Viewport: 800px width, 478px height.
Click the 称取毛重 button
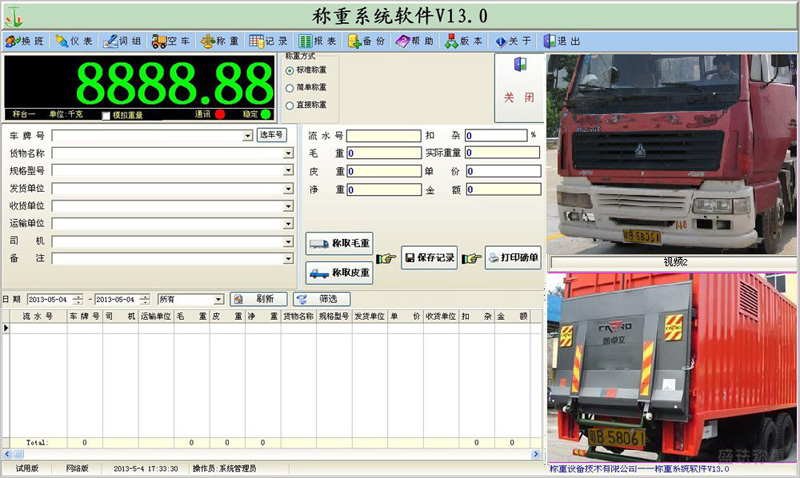pyautogui.click(x=339, y=243)
